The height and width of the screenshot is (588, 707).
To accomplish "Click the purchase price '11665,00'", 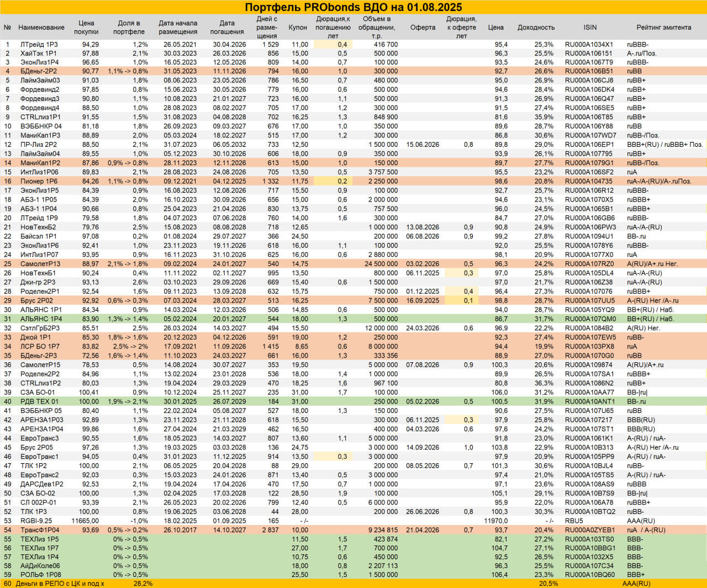I will coord(85,521).
